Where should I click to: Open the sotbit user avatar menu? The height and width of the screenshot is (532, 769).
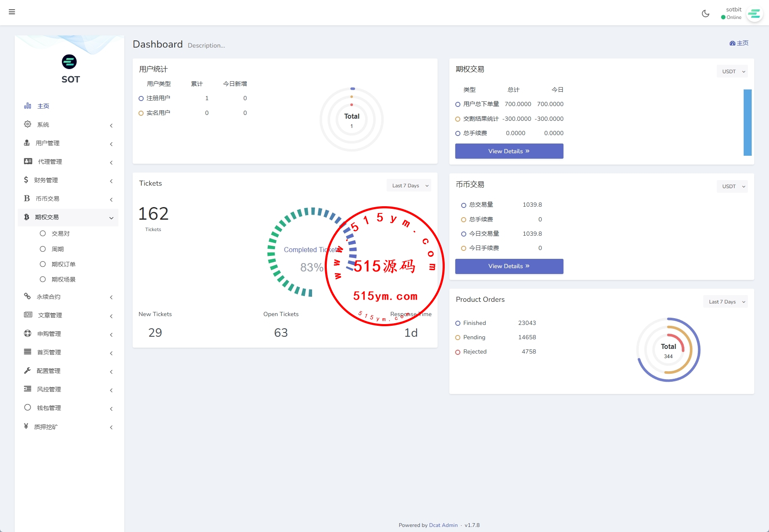[754, 14]
